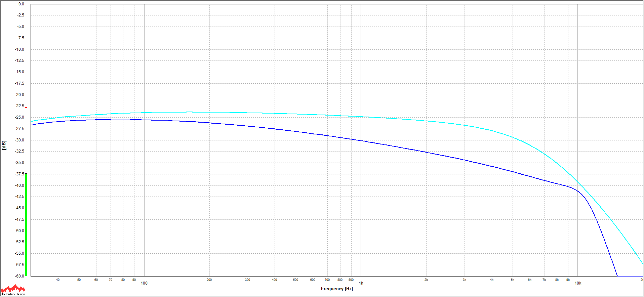Click the -60.0 dB axis value
The height and width of the screenshot is (297, 644).
click(20, 276)
